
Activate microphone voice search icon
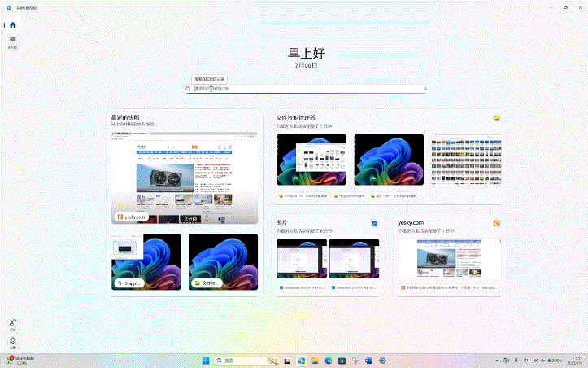tap(425, 89)
